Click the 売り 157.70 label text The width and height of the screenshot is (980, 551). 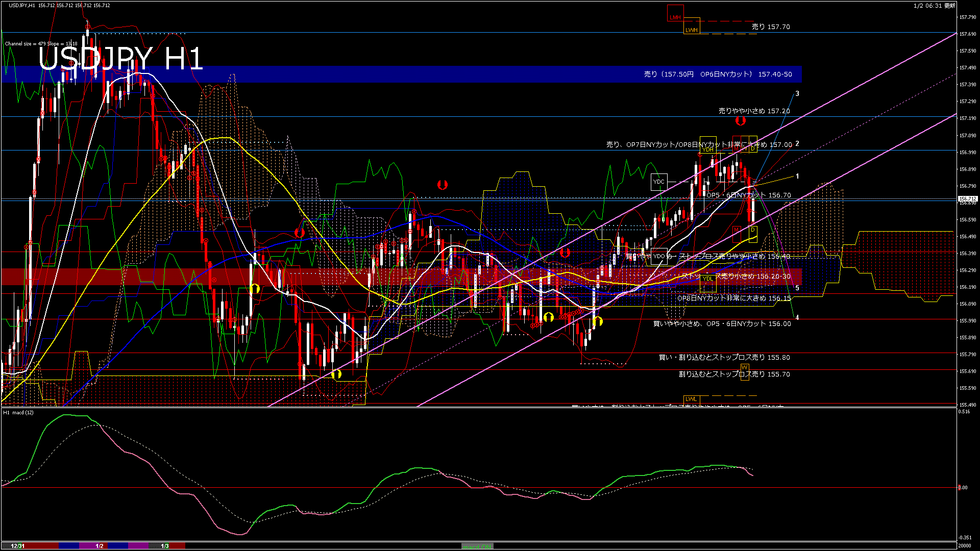tap(770, 27)
